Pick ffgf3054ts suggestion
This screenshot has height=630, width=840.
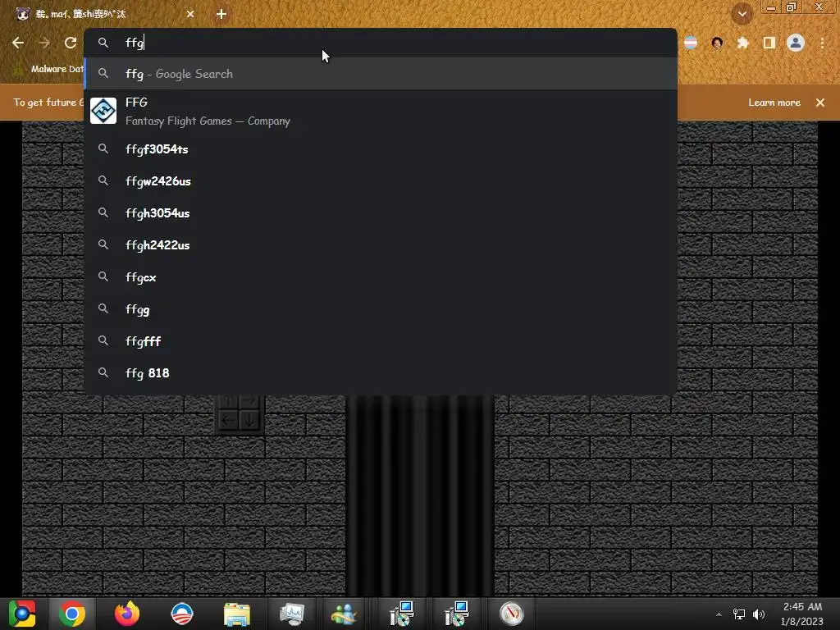(x=381, y=149)
